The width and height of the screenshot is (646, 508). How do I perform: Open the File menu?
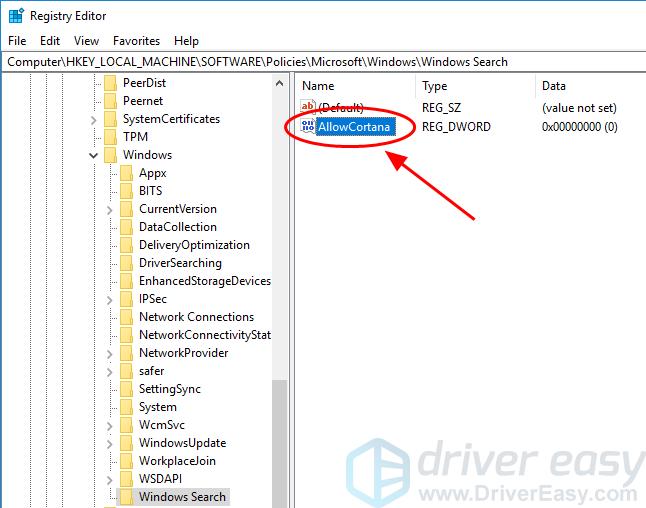point(17,41)
